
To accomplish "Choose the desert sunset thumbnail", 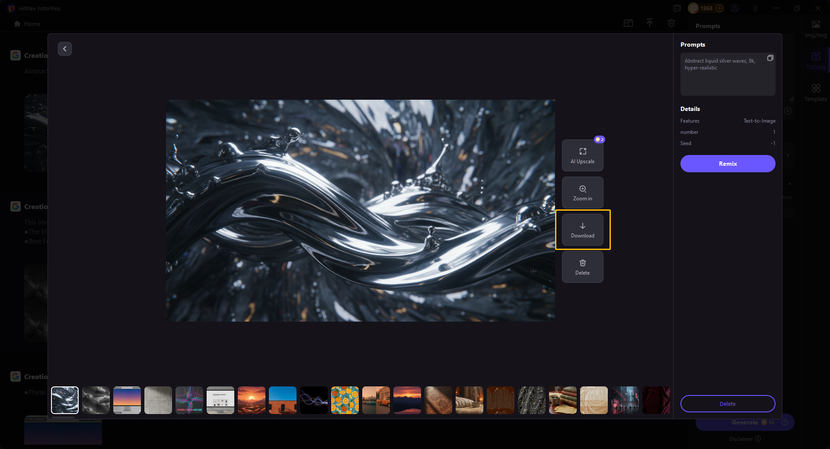I will tap(251, 400).
